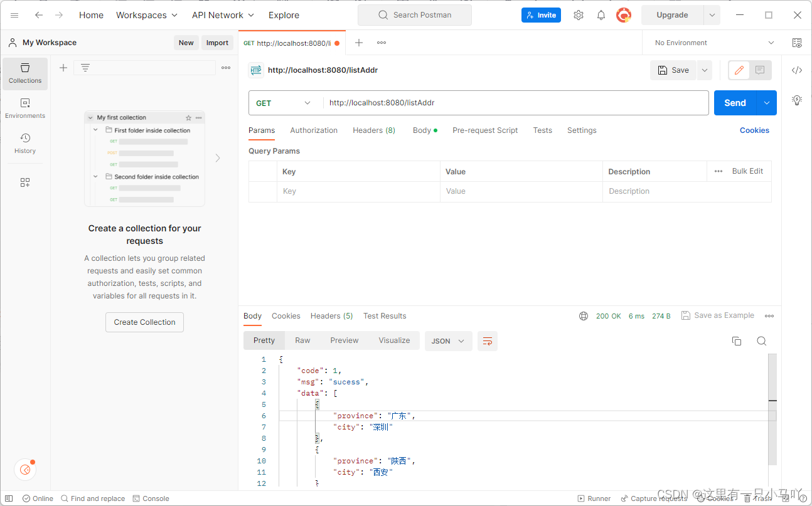Open the Cookies link beside request tabs
The height and width of the screenshot is (506, 812).
[x=754, y=130]
